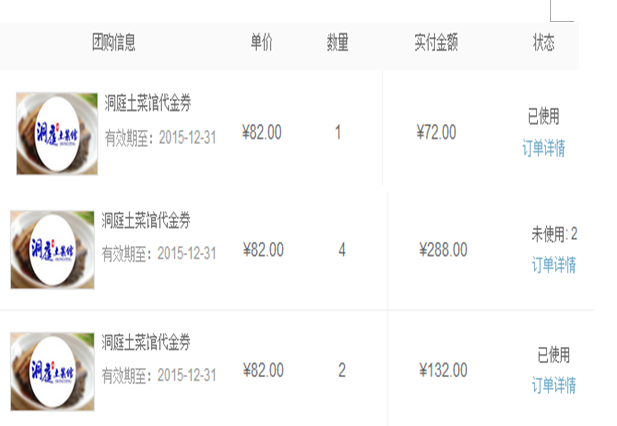Select 洞庭土菜馆代金券 title in the ¥72.00 order
617x426 pixels.
(x=148, y=103)
